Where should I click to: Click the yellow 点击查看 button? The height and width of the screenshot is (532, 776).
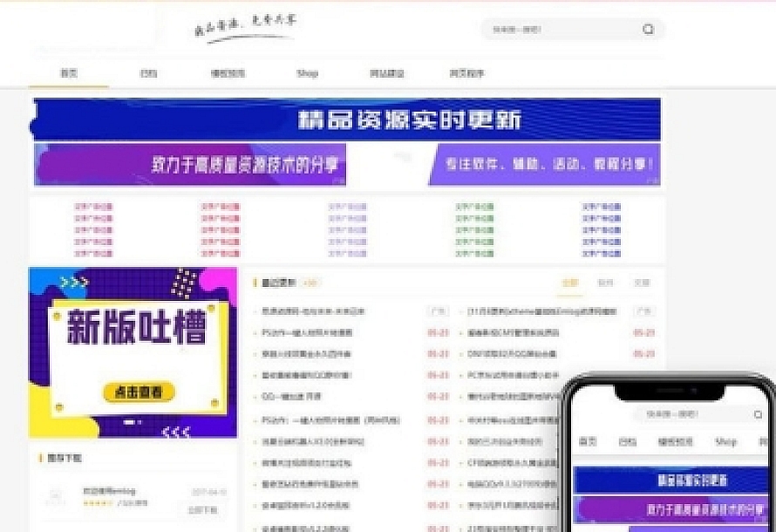click(138, 392)
